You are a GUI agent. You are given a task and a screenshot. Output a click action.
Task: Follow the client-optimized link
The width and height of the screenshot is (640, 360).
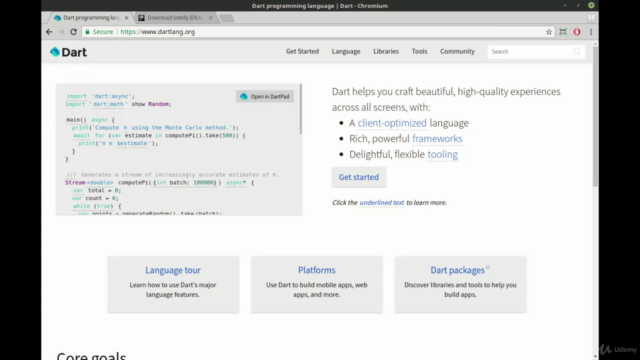coord(392,123)
